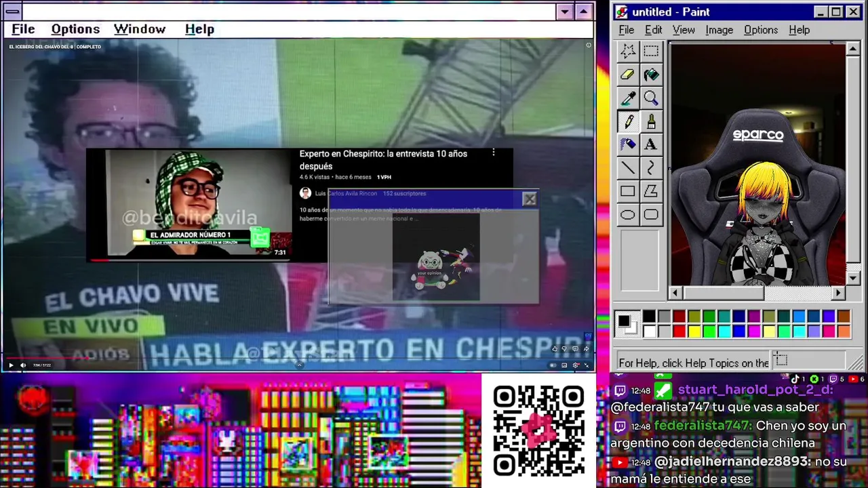Click Paint's horizontal scrollbar thumb

click(723, 293)
